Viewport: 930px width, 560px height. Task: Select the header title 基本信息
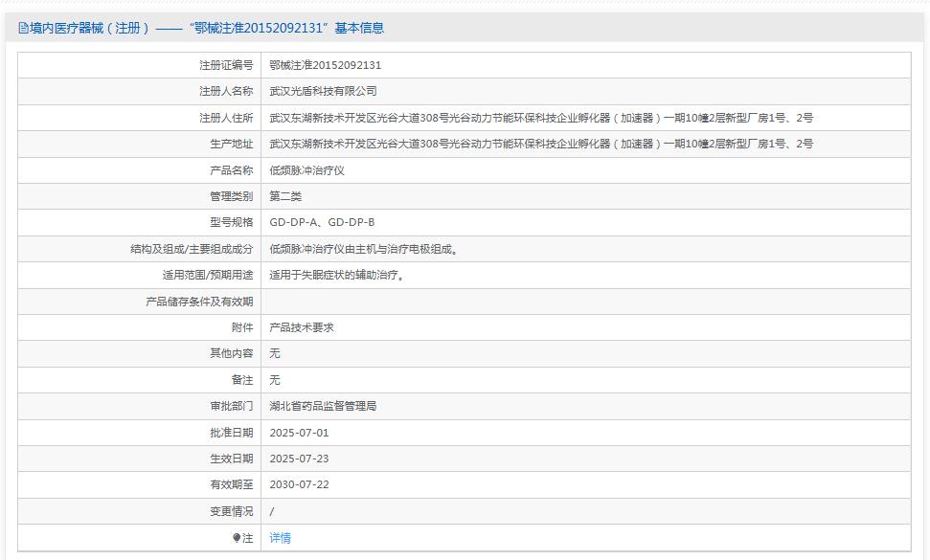pos(360,25)
